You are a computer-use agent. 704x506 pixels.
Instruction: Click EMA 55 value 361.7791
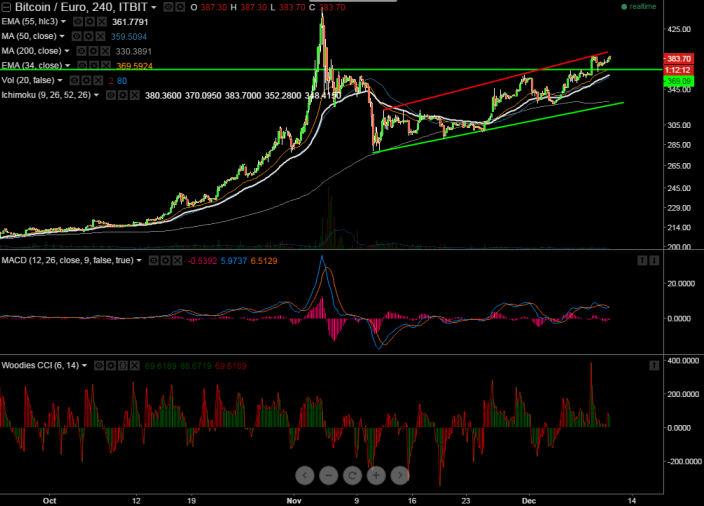coord(130,22)
